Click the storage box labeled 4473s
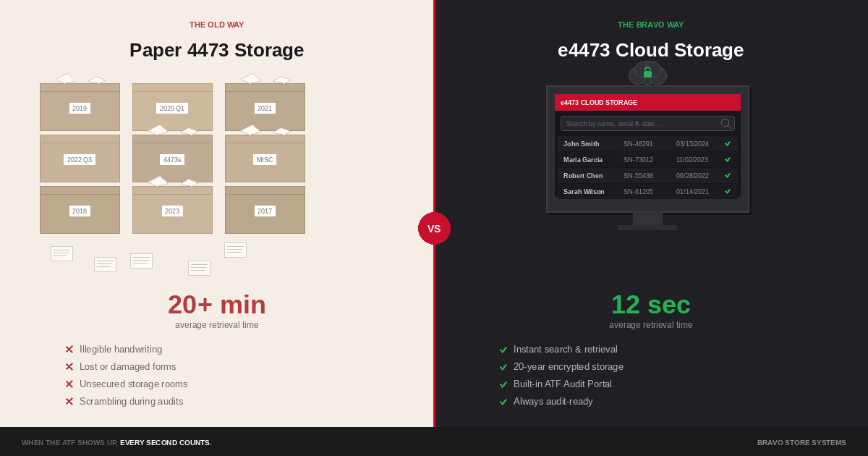The height and width of the screenshot is (456, 868). pos(172,159)
